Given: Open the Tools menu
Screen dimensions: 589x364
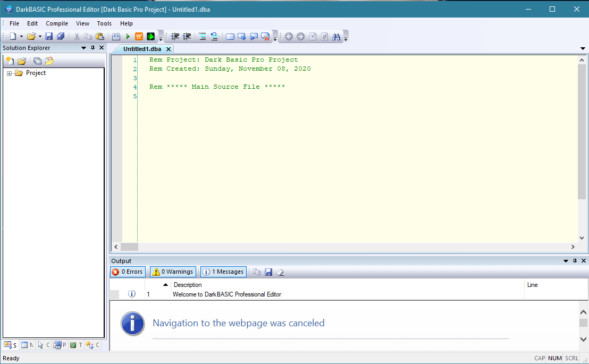Looking at the screenshot, I should [x=104, y=23].
